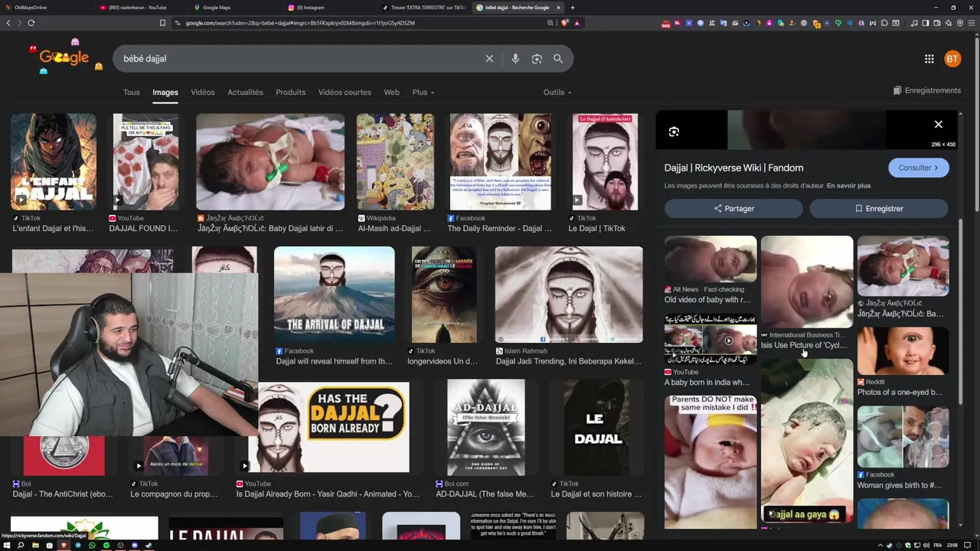Click the Consulter button

pos(918,168)
